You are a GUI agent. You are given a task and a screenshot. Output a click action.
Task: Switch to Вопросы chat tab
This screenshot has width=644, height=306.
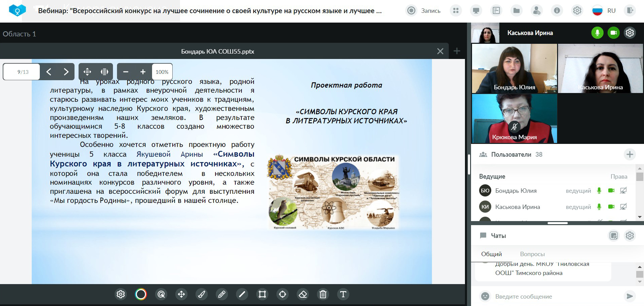[x=532, y=254]
